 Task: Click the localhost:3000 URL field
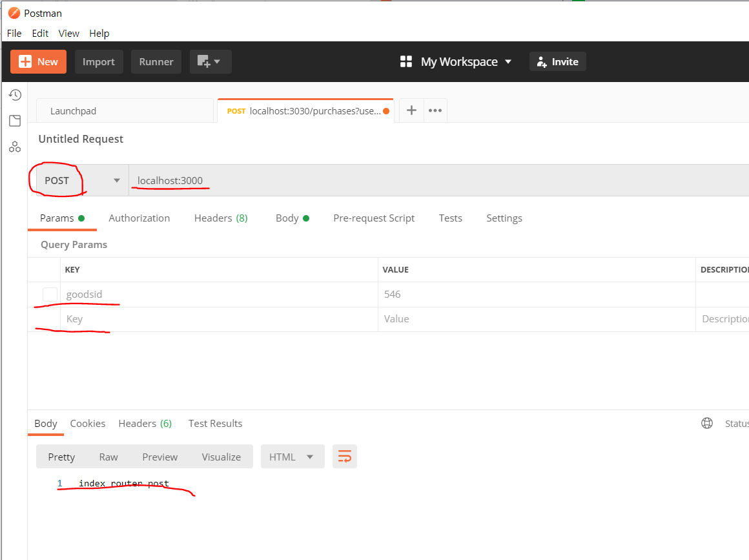click(x=438, y=180)
